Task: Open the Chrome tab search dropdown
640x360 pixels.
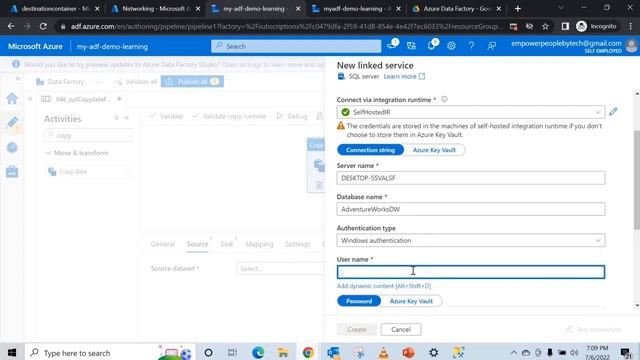Action: (x=560, y=8)
